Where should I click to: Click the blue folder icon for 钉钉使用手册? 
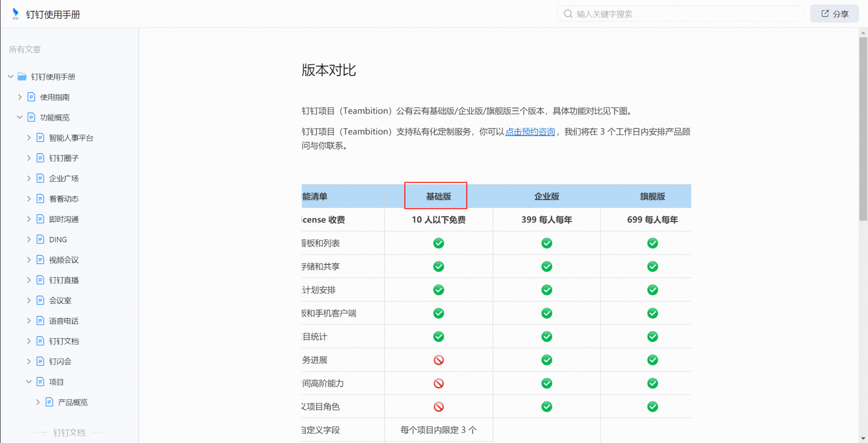(22, 77)
